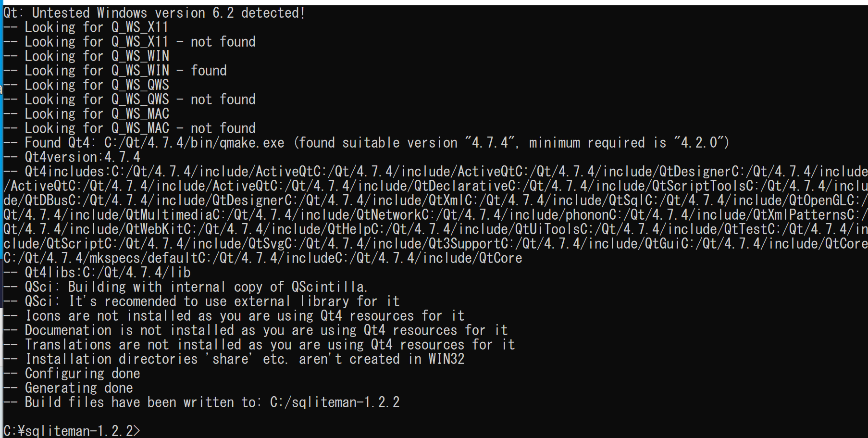Click the 'Qt4libs:C:/Qt/4.7.4/lib' line
Image resolution: width=868 pixels, height=438 pixels.
point(97,273)
